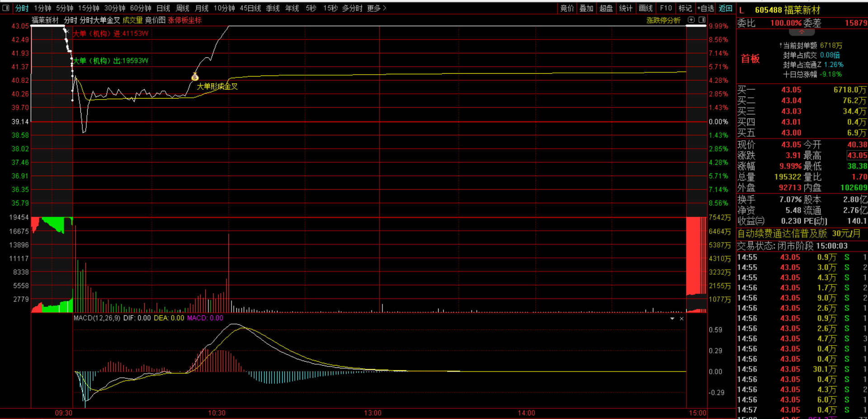This screenshot has height=419, width=868.
Task: Open the 日线 daily chart
Action: [x=163, y=8]
